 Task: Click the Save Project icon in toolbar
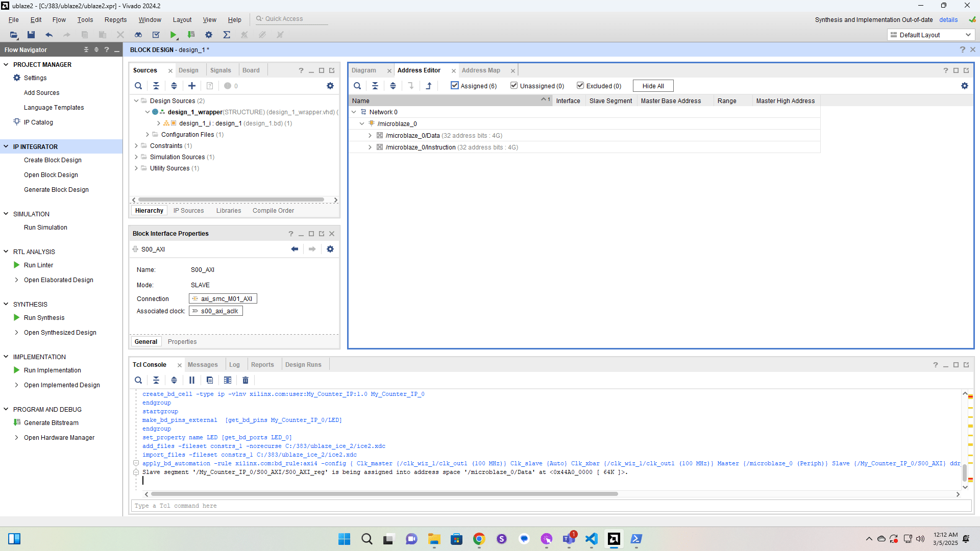(x=31, y=35)
